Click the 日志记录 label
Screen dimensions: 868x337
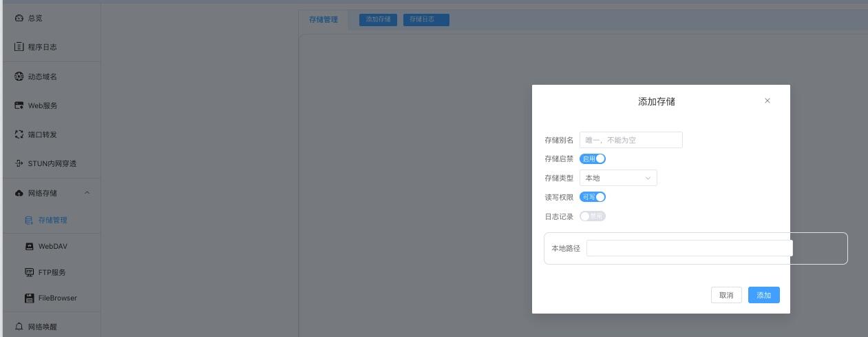click(559, 216)
